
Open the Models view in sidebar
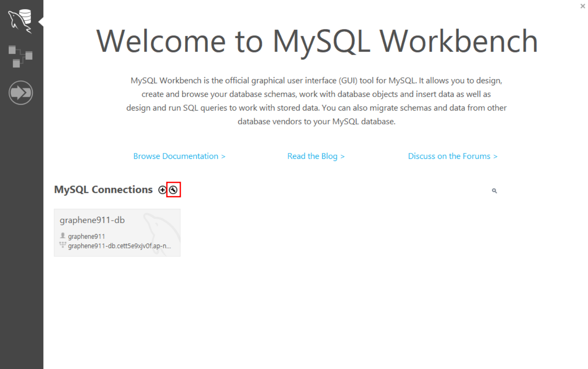pos(20,56)
